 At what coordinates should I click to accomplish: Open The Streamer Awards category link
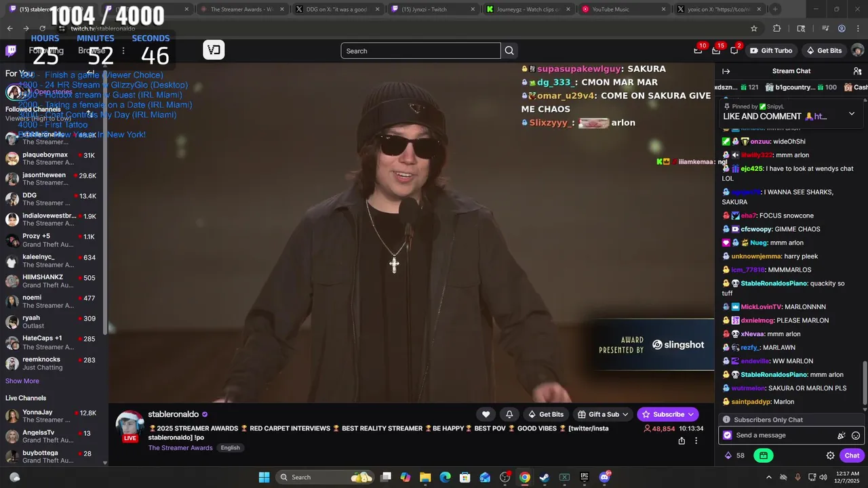pos(180,448)
